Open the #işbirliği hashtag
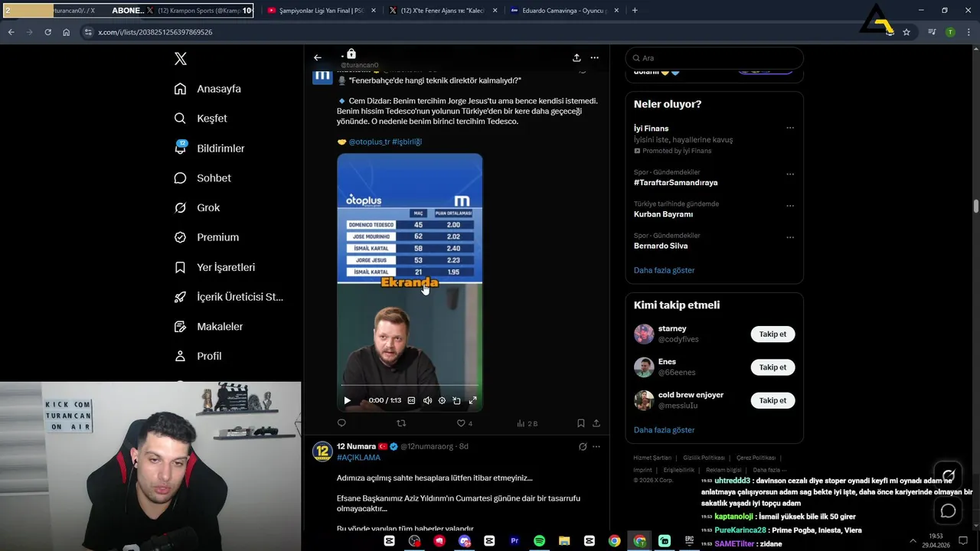 tap(407, 142)
